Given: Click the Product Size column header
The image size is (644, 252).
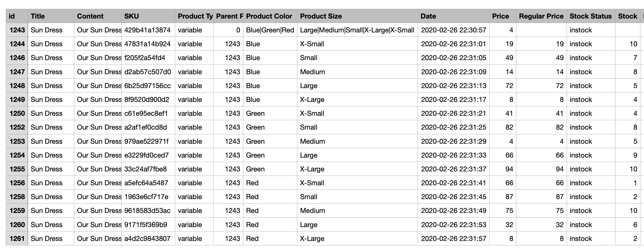Looking at the screenshot, I should coord(357,16).
